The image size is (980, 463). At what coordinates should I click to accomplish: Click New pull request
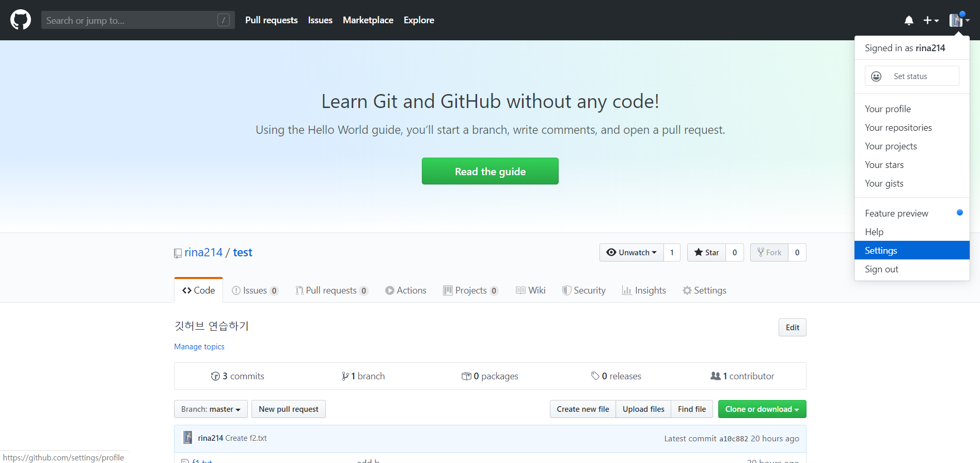point(289,409)
